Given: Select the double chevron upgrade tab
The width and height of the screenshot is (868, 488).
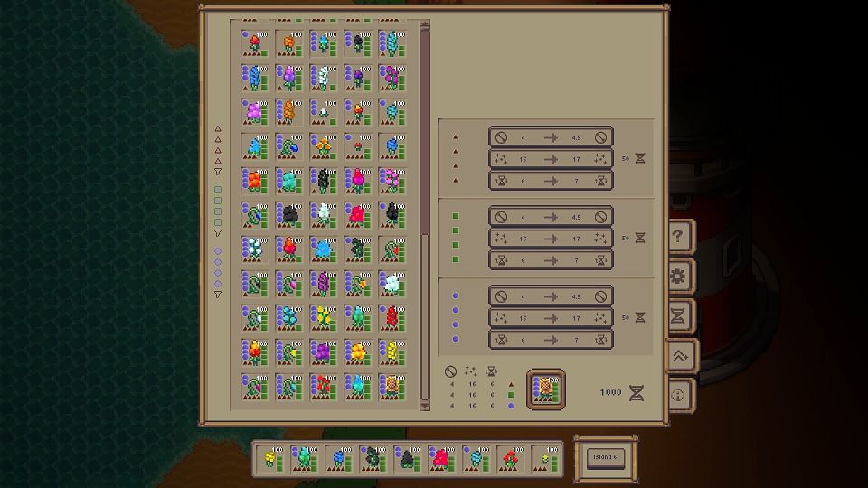Looking at the screenshot, I should click(x=680, y=356).
